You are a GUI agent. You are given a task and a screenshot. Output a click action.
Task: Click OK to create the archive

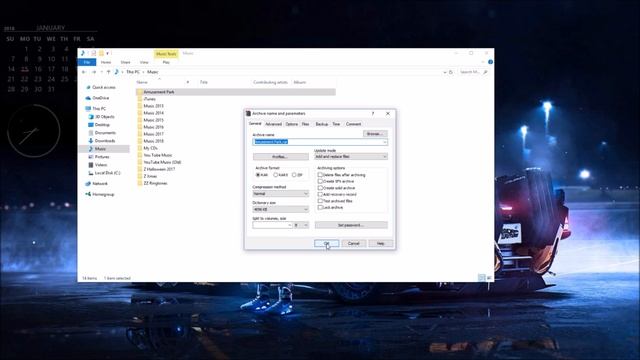pyautogui.click(x=327, y=244)
